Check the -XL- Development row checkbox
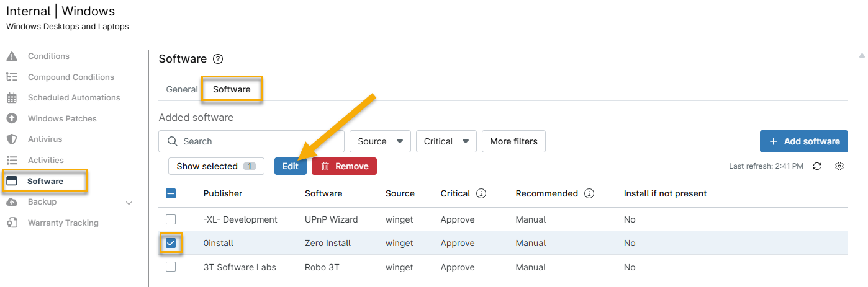 pos(171,219)
